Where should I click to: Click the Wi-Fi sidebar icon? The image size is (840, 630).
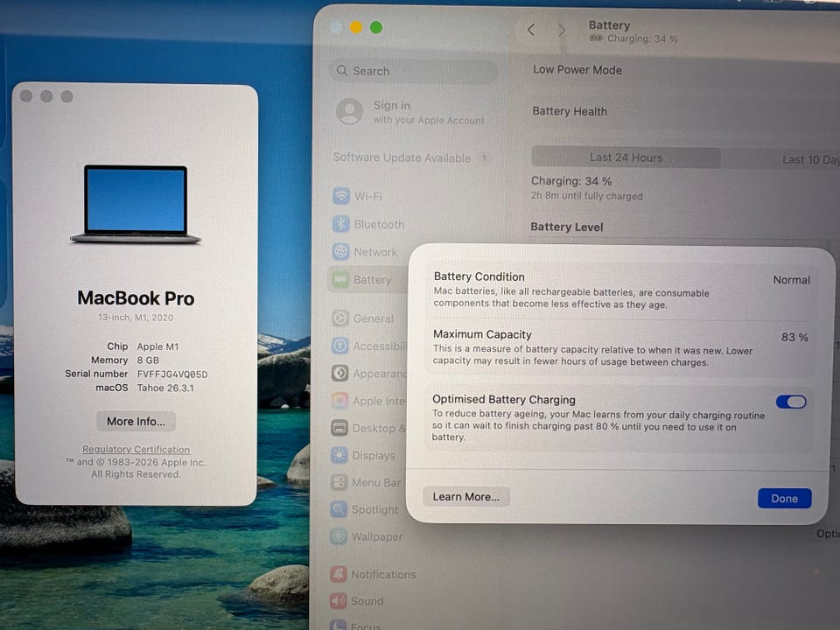coord(340,196)
